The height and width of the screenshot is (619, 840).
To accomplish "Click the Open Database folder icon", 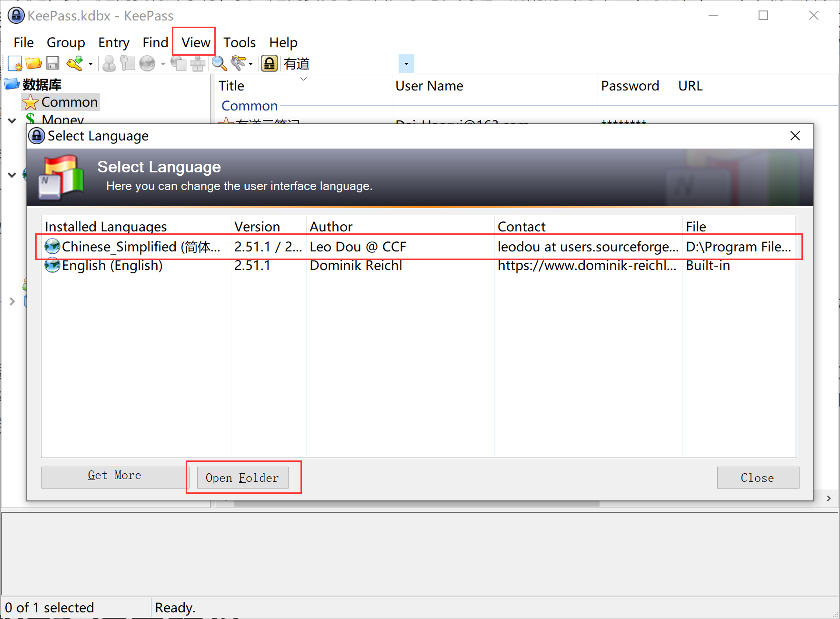I will pyautogui.click(x=33, y=63).
